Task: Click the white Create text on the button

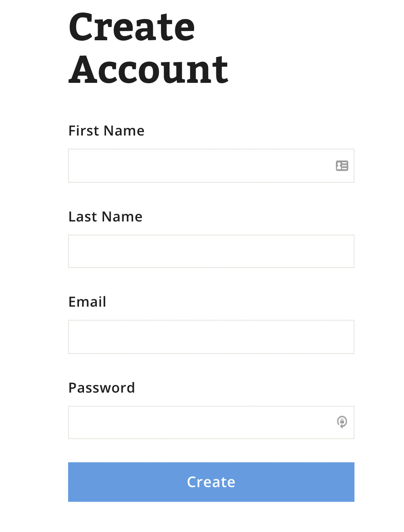Action: coord(211,482)
